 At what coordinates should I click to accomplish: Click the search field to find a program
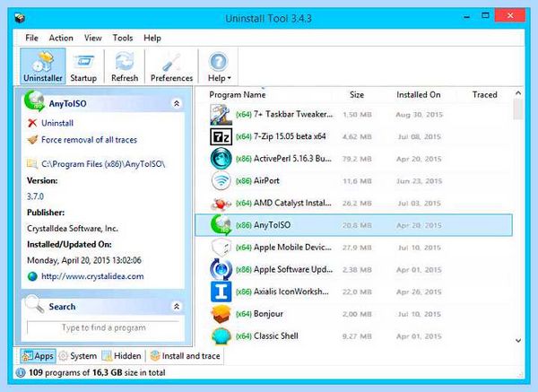(103, 327)
